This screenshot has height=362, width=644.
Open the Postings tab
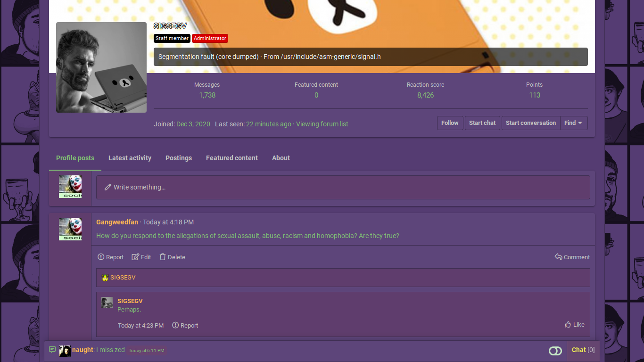tap(178, 158)
